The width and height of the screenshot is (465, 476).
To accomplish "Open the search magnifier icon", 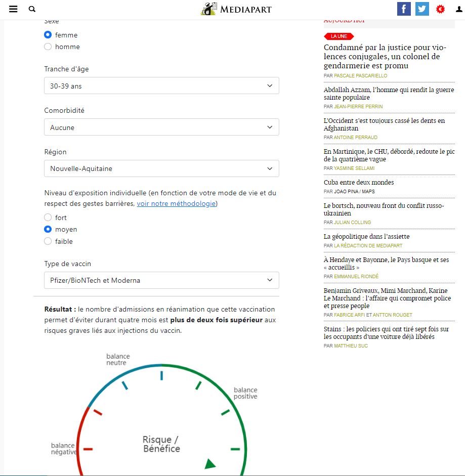I will coord(32,9).
